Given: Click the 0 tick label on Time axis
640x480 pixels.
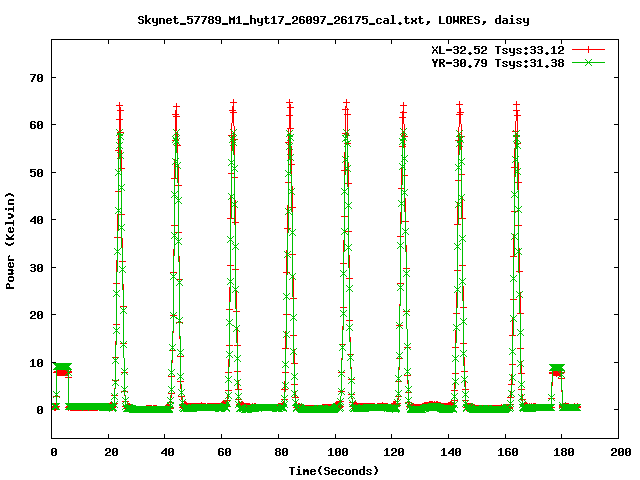Looking at the screenshot, I should tap(54, 452).
